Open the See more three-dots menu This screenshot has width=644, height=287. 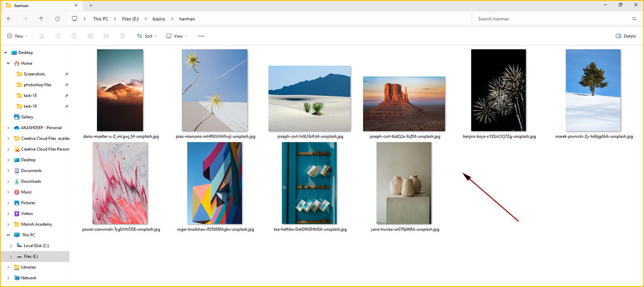tap(201, 36)
